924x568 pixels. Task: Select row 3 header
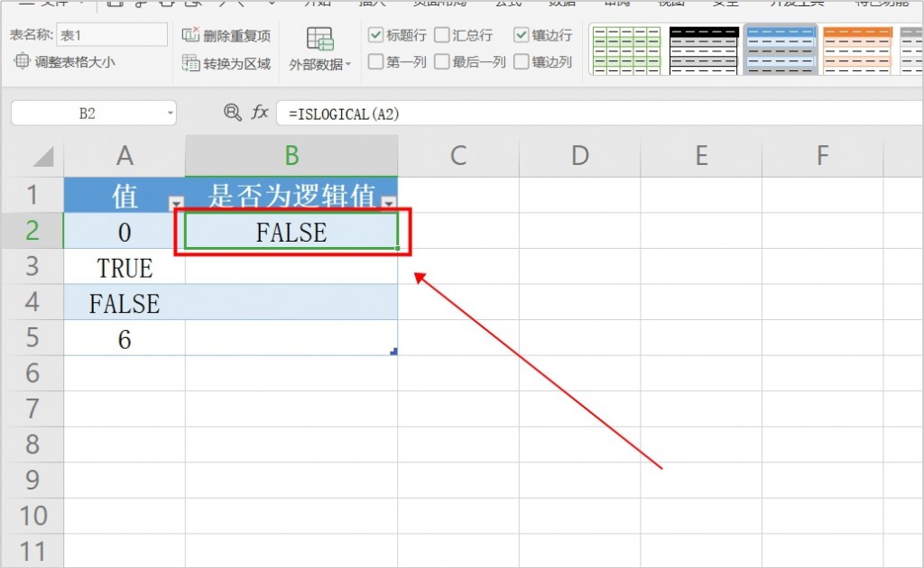pos(32,266)
